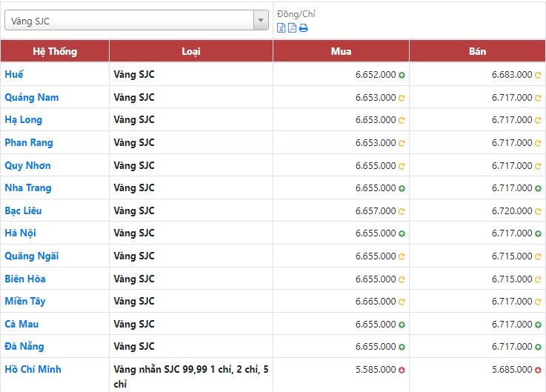Click green up icon in Miền Tây buy price
This screenshot has height=392, width=546.
[402, 302]
